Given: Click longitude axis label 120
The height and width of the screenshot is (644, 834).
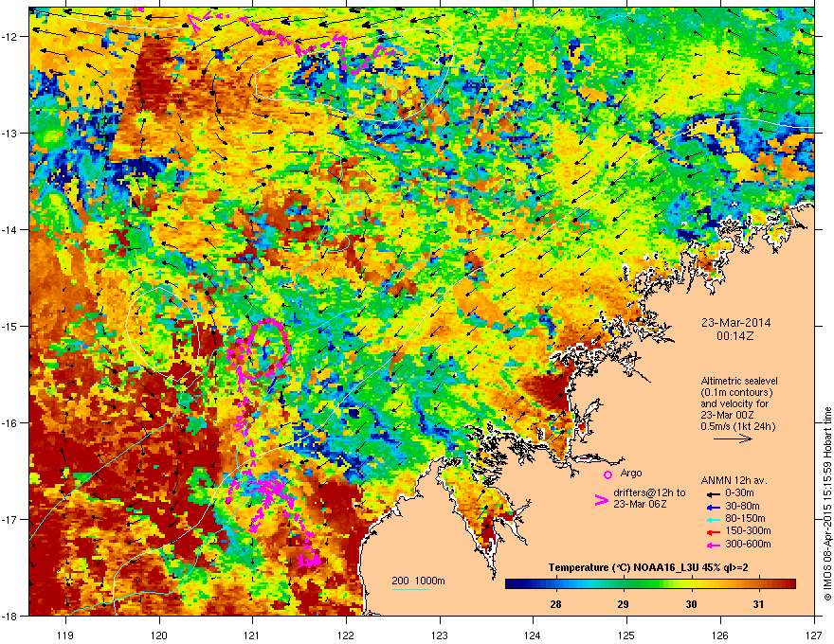Looking at the screenshot, I should pos(159,635).
